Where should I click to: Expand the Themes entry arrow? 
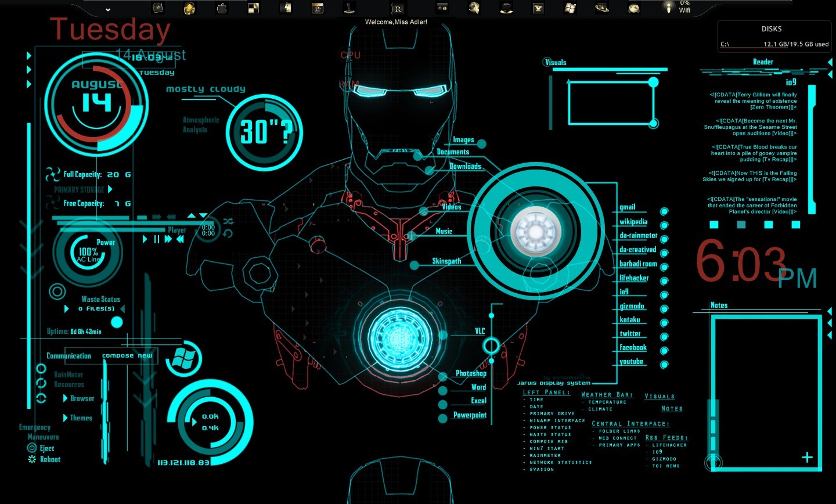pos(66,417)
